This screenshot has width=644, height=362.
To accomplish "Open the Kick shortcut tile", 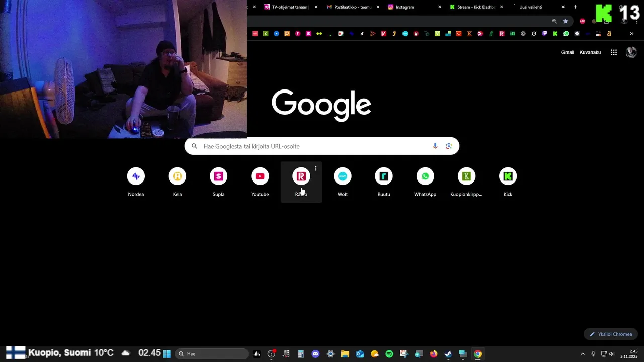I will pos(508,182).
